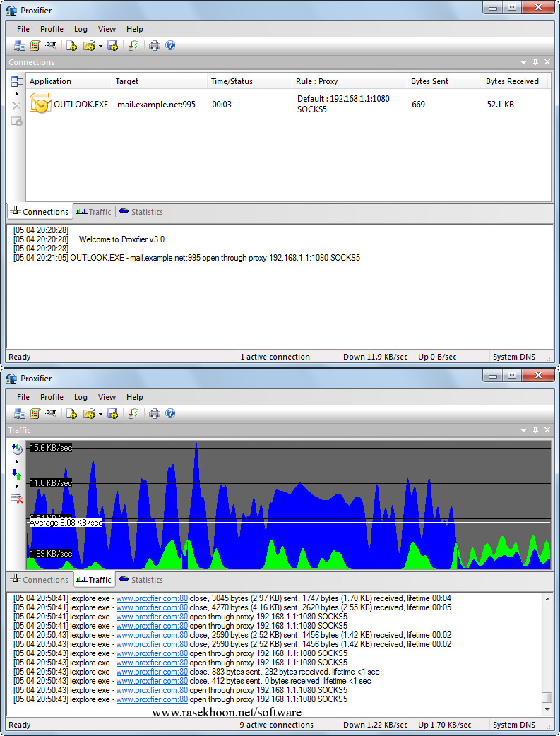Expand small arrow under up-down arrows traffic icon
560x736 pixels.
18,486
